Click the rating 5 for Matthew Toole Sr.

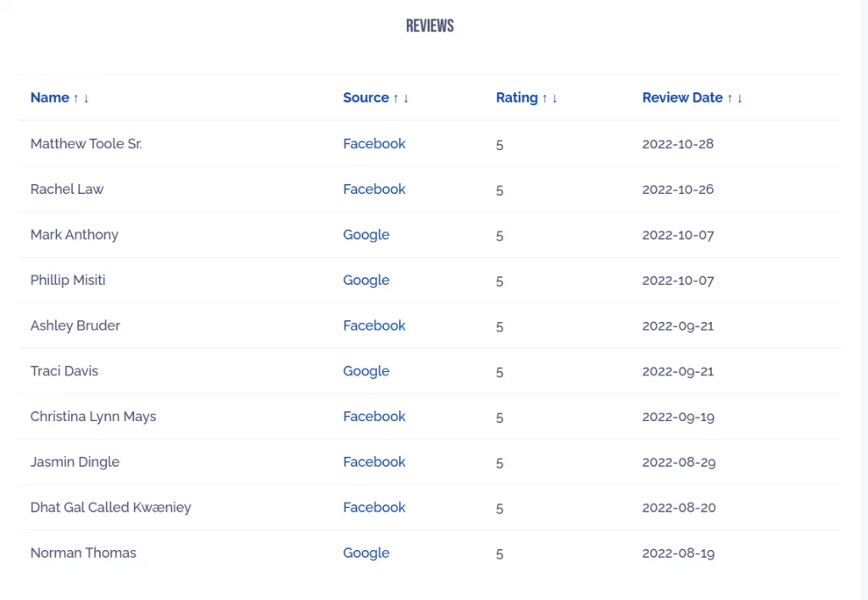[499, 145]
